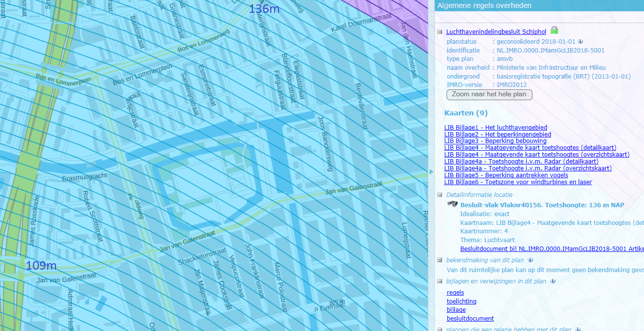Screen dimensions: 644x331
Task: Click Idealisatie: exact text in details
Action: [x=485, y=214]
